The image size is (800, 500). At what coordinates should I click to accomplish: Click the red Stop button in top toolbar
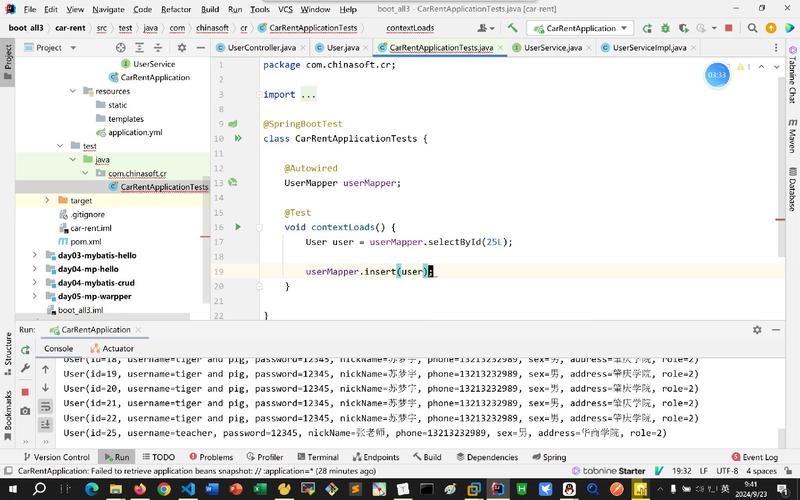(x=729, y=28)
